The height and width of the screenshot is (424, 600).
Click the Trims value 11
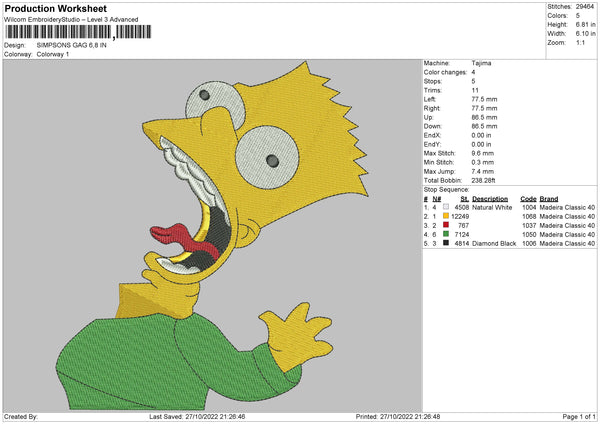click(x=475, y=90)
